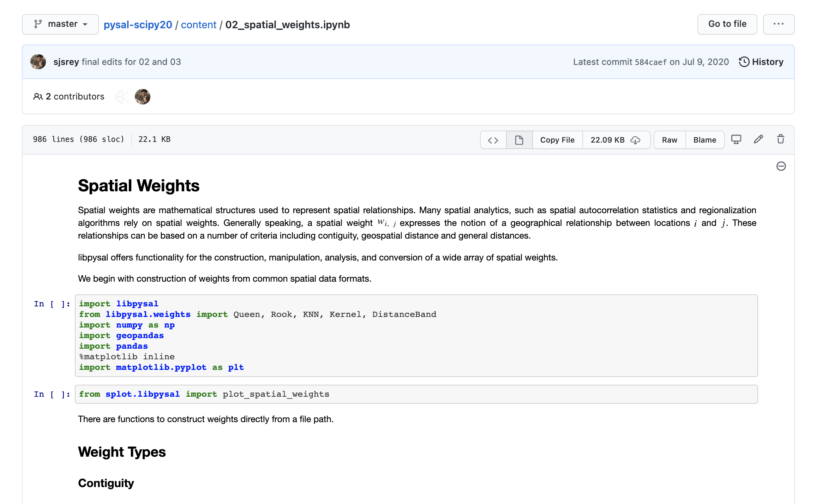Click the display source blob icon

point(493,140)
